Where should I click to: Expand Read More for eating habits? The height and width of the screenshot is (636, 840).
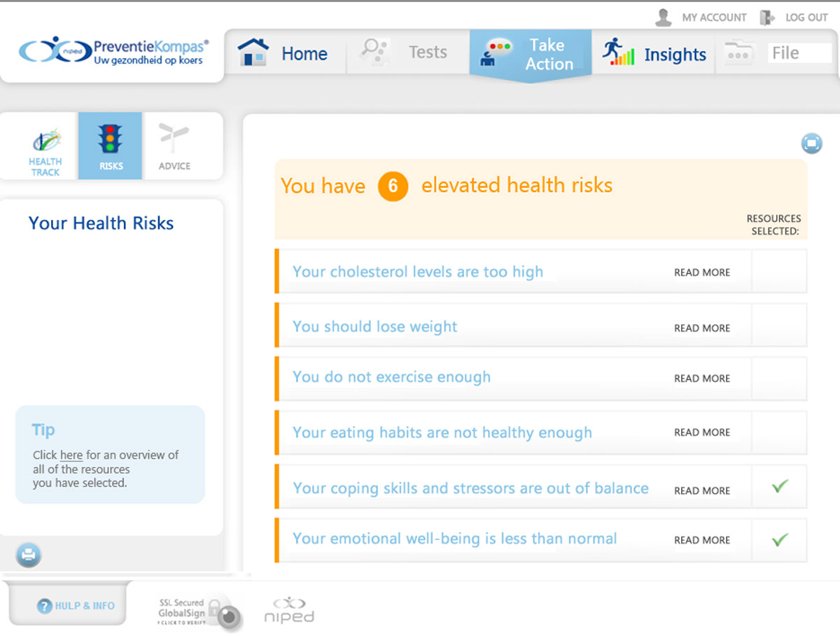pos(701,433)
